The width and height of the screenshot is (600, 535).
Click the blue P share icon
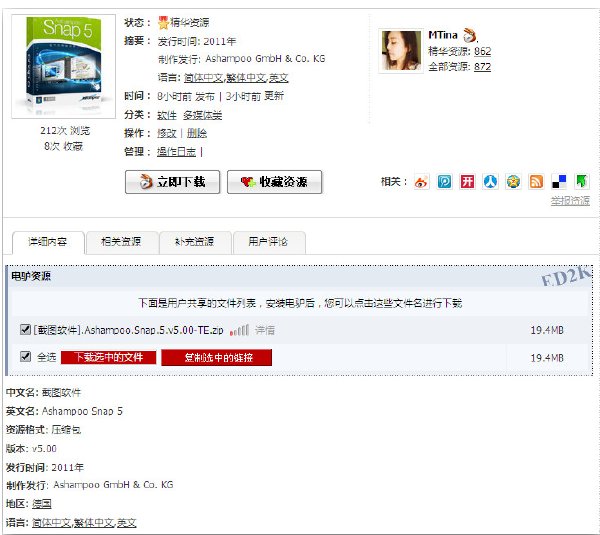click(444, 181)
